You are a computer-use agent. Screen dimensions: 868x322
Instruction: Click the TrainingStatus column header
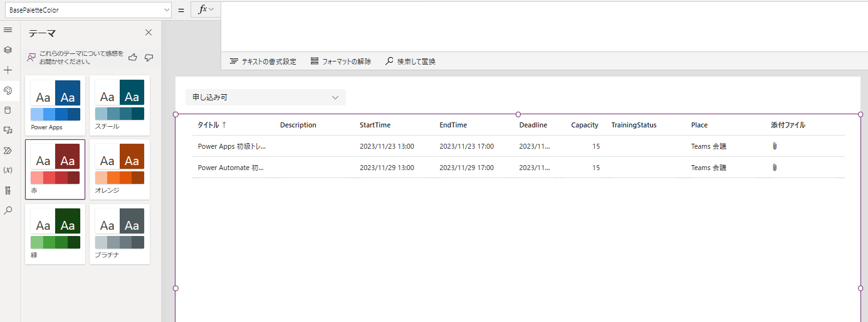click(x=634, y=125)
